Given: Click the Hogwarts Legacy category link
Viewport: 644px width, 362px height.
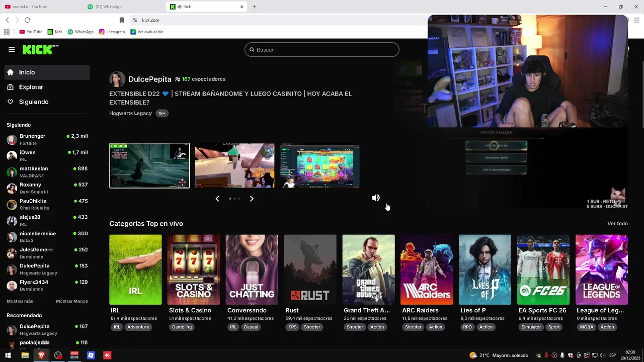Looking at the screenshot, I should click(x=130, y=113).
